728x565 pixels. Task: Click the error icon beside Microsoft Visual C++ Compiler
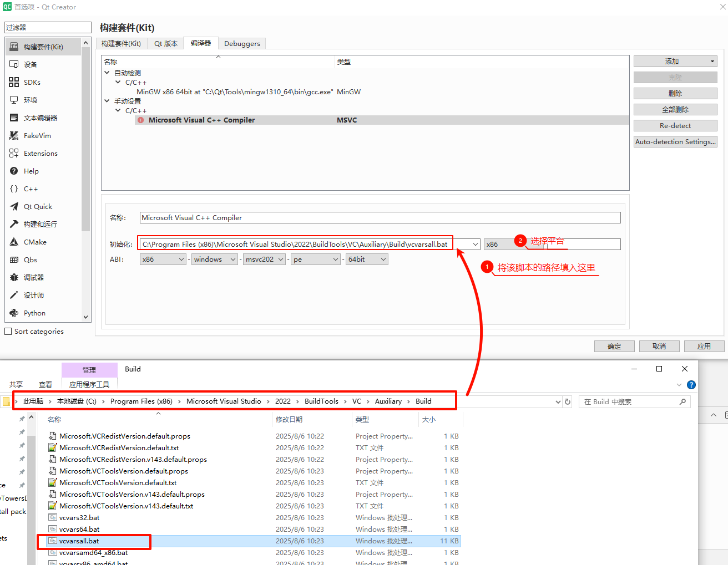pos(141,120)
